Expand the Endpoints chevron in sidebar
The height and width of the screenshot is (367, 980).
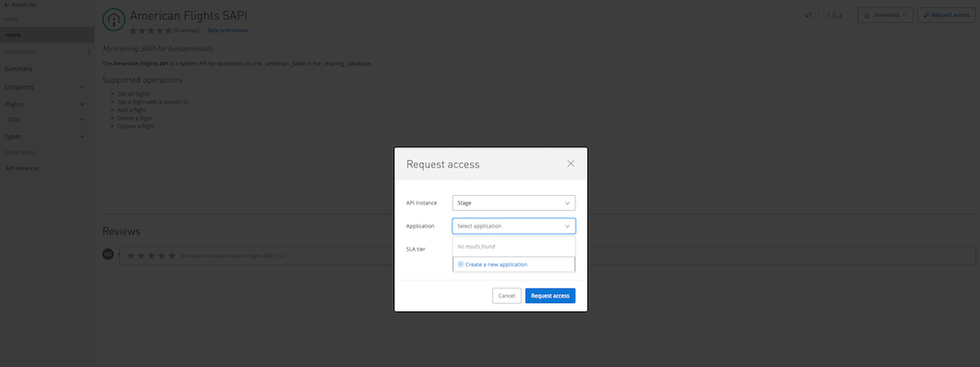pyautogui.click(x=82, y=87)
